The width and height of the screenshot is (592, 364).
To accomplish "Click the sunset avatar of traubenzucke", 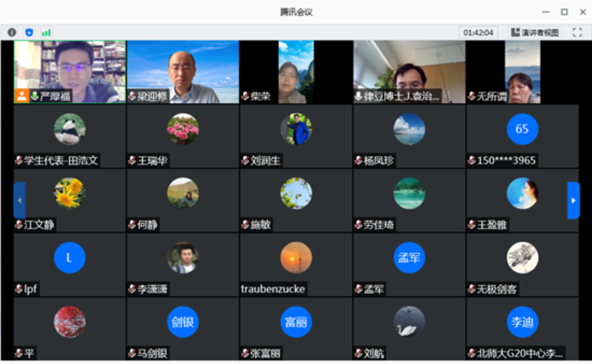I will pyautogui.click(x=296, y=258).
